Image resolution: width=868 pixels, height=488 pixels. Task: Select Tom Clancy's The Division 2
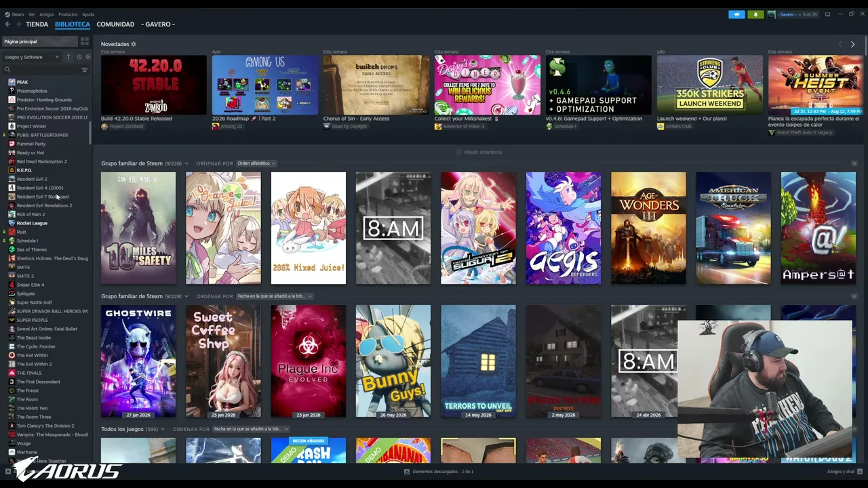pos(45,426)
